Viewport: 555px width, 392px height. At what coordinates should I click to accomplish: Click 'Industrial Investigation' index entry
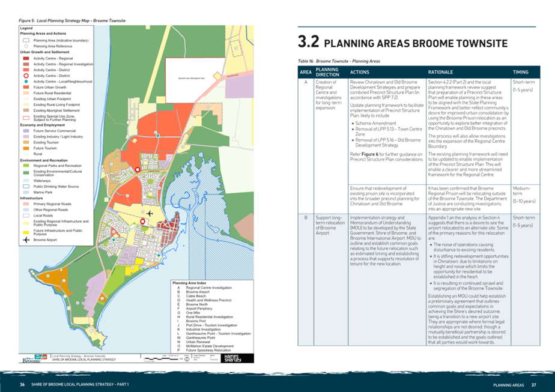click(203, 330)
